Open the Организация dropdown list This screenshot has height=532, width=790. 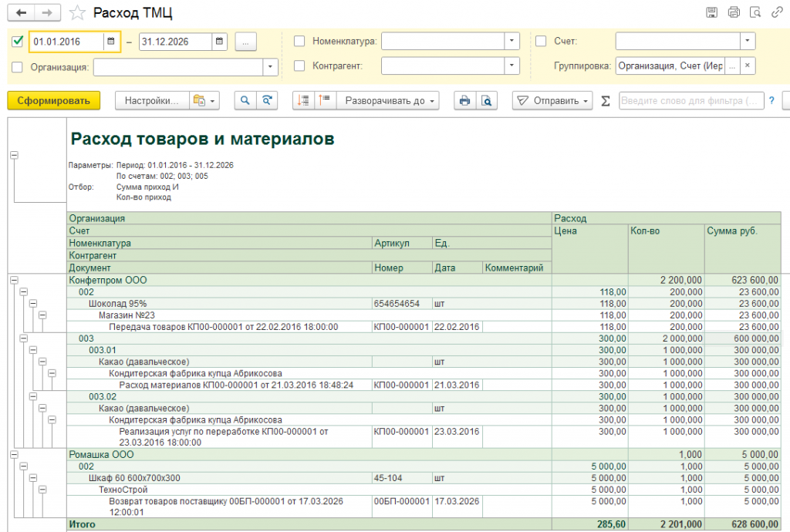pos(270,67)
